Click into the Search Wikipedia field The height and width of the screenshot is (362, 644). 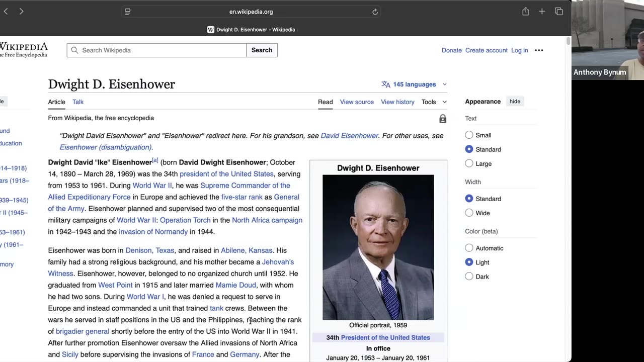click(x=156, y=50)
